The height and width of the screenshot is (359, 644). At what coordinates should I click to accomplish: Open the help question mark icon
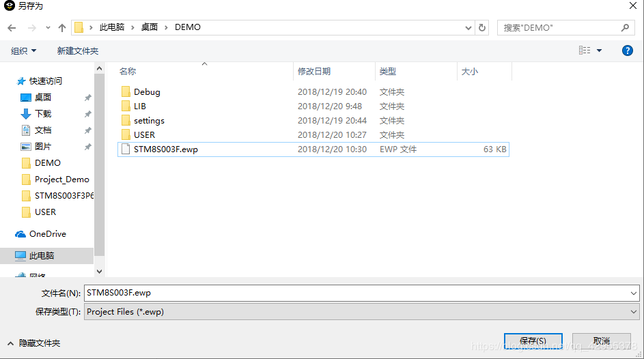[627, 51]
